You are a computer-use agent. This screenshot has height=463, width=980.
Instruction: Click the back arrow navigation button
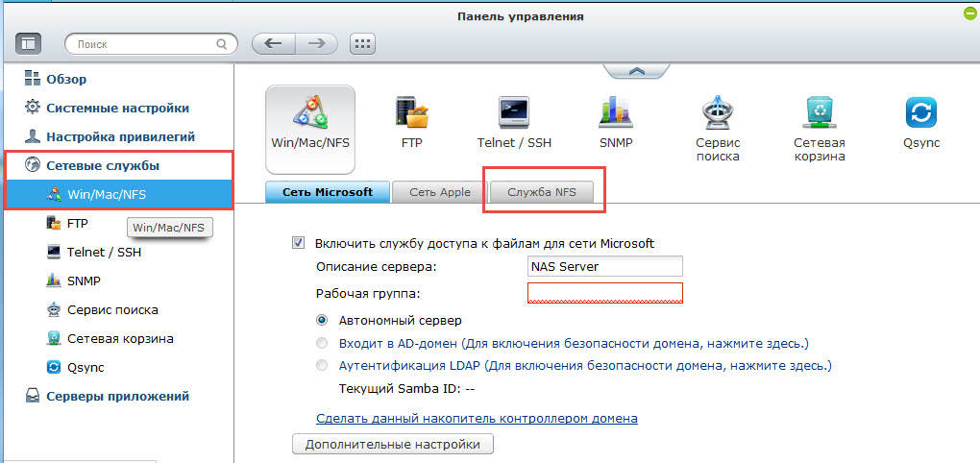pos(273,44)
